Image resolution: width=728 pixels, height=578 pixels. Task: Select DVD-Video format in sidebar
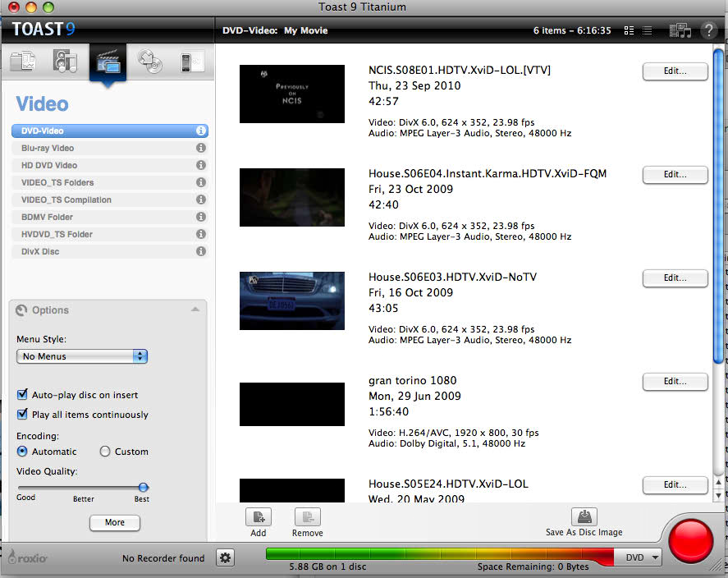(x=110, y=131)
